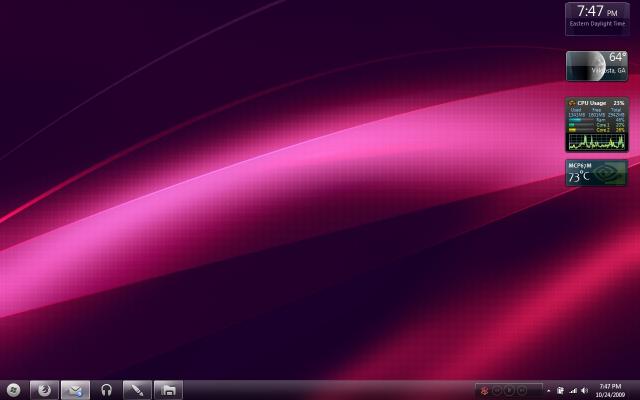Skip to previous track in taskbar player
Image resolution: width=640 pixels, height=400 pixels.
coord(497,391)
